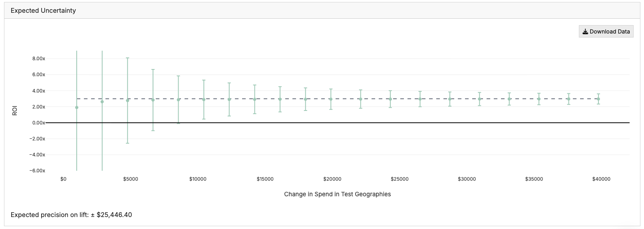This screenshot has width=644, height=229.
Task: Pick the data point nearest $35000 spend
Action: click(x=539, y=99)
